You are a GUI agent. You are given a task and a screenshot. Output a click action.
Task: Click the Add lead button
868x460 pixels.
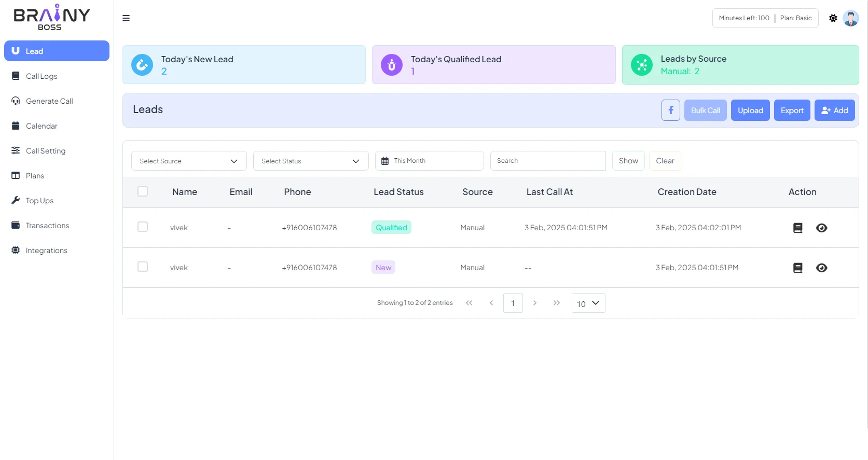point(835,110)
